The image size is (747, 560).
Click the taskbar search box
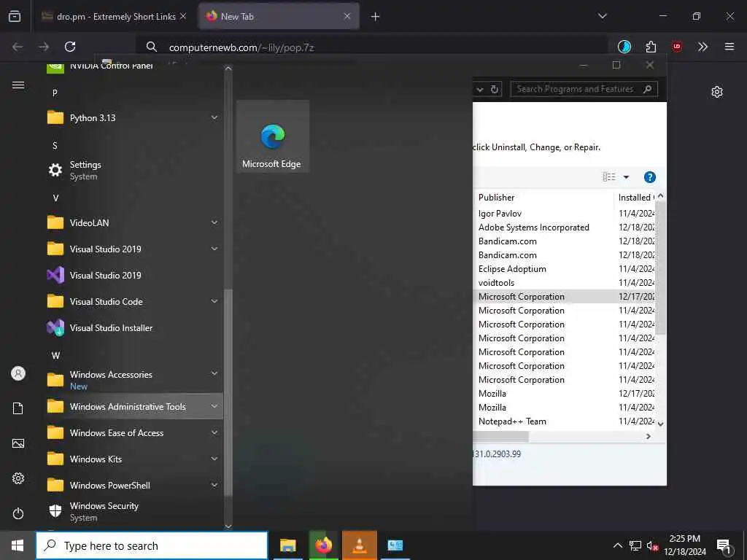pos(152,545)
